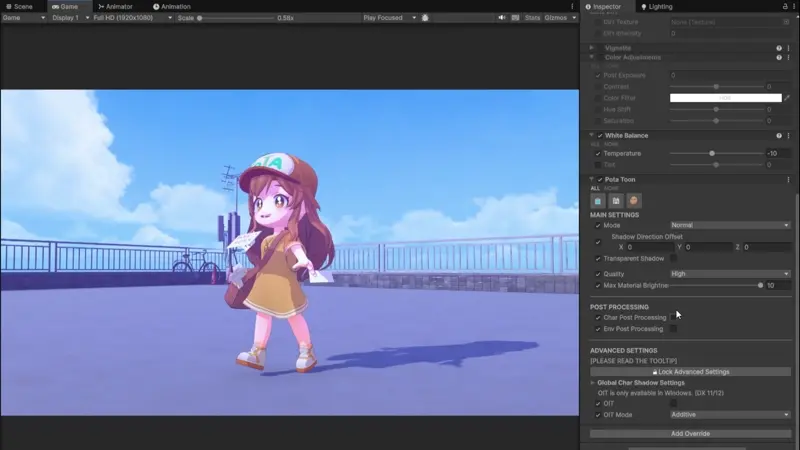800x450 pixels.
Task: Toggle the Temperature override checkbox
Action: (598, 154)
